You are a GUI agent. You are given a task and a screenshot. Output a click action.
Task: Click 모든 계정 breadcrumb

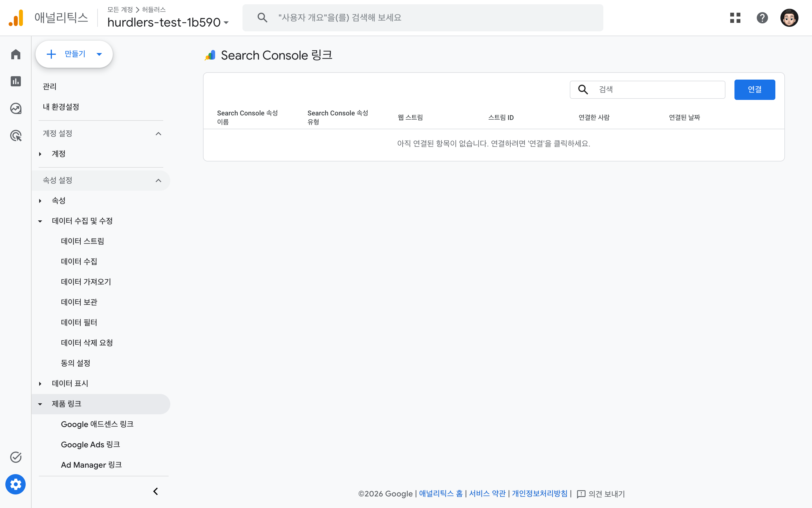click(x=120, y=10)
